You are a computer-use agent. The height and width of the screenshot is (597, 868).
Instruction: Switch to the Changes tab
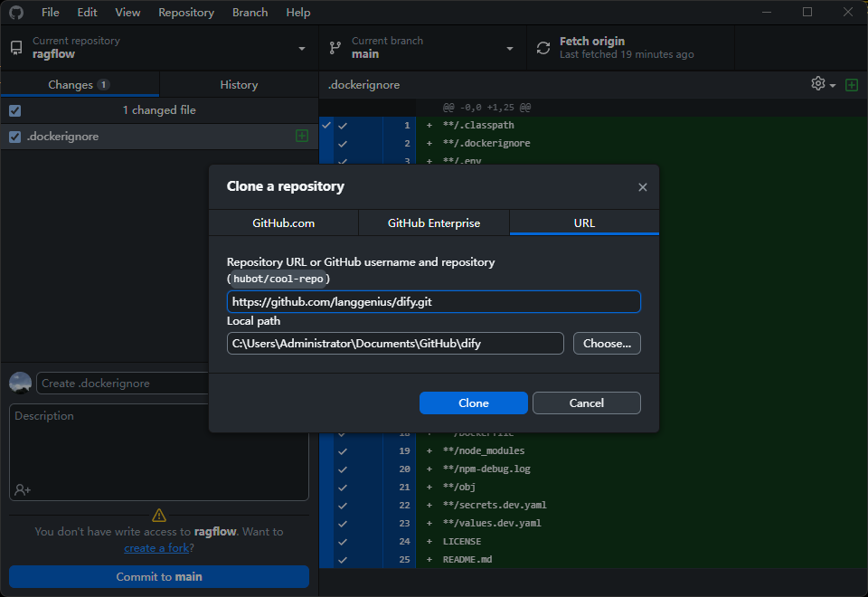80,85
